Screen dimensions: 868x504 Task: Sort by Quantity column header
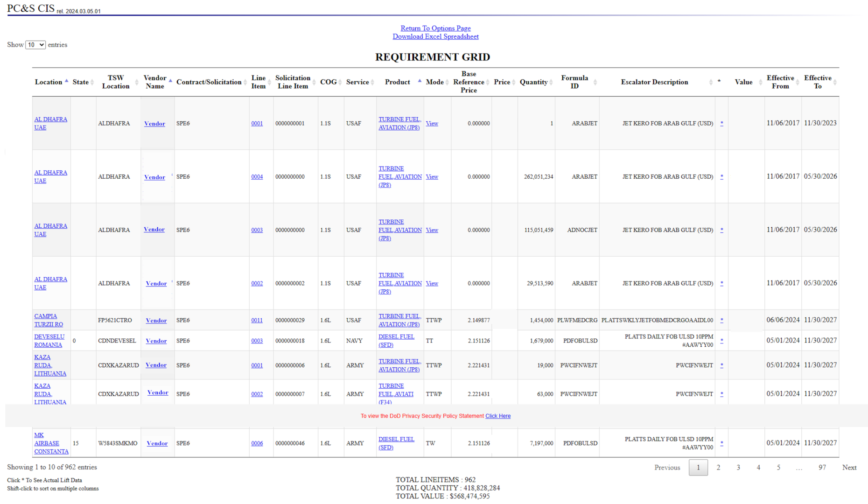536,82
